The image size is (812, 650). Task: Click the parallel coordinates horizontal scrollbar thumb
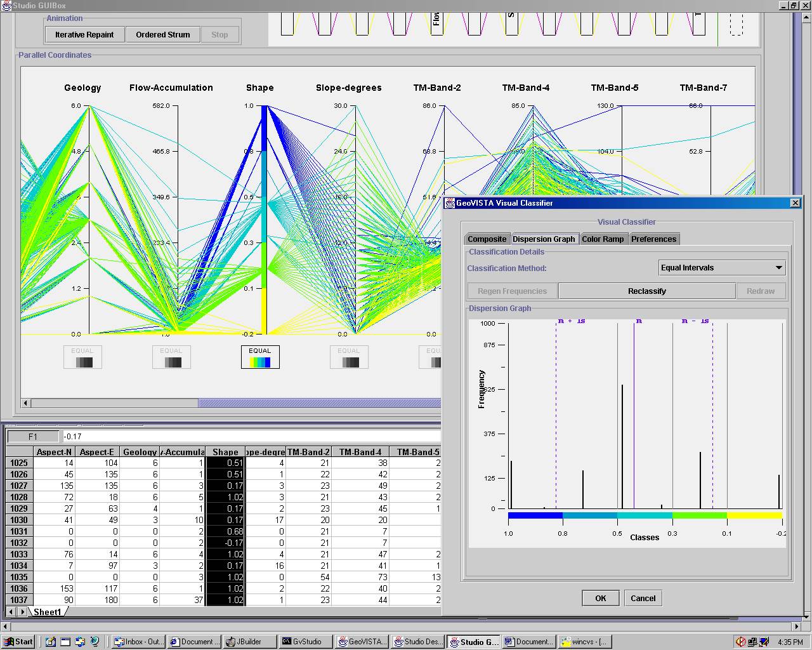[319, 403]
